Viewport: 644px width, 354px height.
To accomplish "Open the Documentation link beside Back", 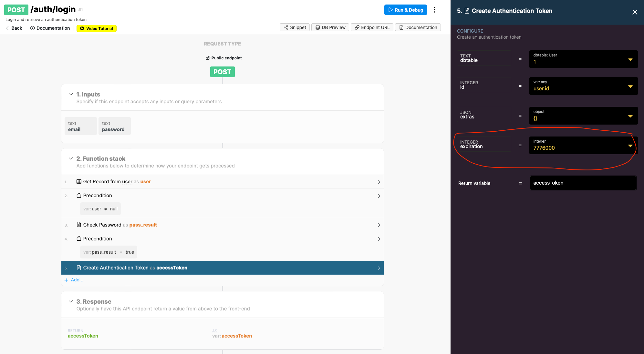I will (50, 28).
